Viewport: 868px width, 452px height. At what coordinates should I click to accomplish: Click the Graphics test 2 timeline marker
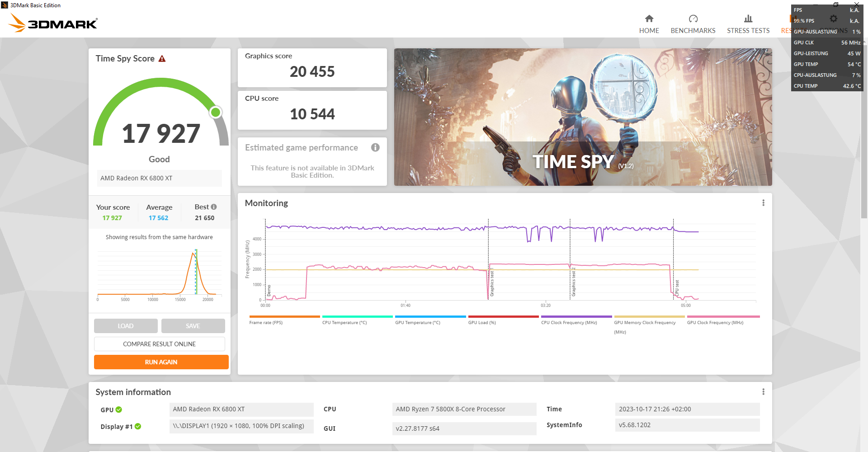[x=573, y=282]
